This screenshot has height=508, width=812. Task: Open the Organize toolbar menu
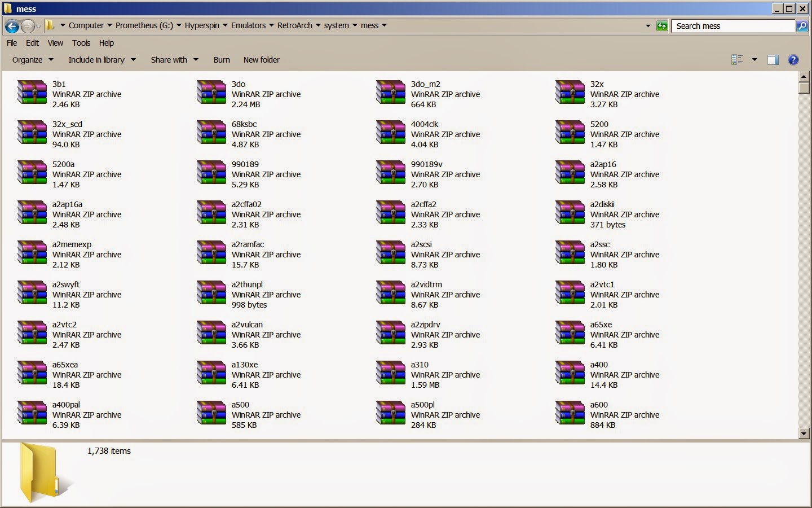(33, 60)
